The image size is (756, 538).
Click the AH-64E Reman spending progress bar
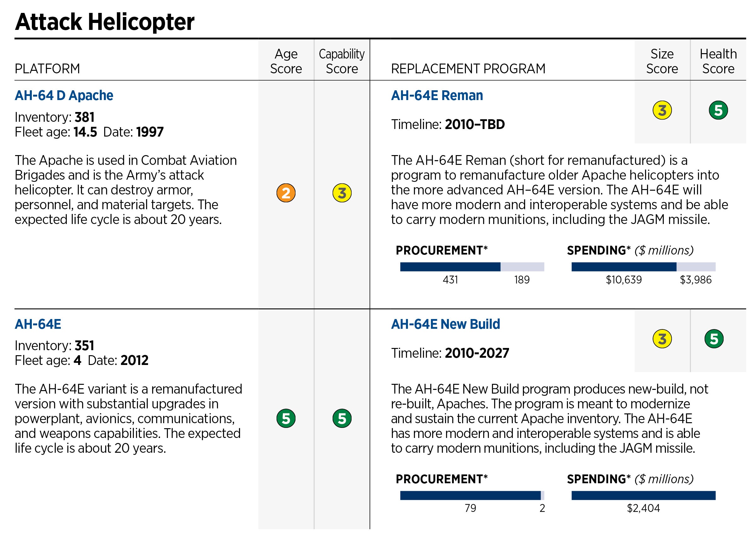[x=643, y=267]
